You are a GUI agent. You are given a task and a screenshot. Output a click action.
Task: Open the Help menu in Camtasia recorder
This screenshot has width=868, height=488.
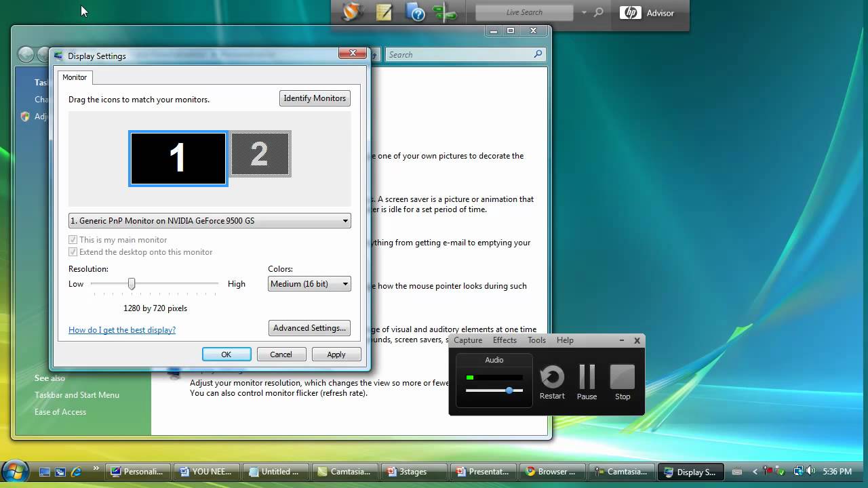pos(565,340)
